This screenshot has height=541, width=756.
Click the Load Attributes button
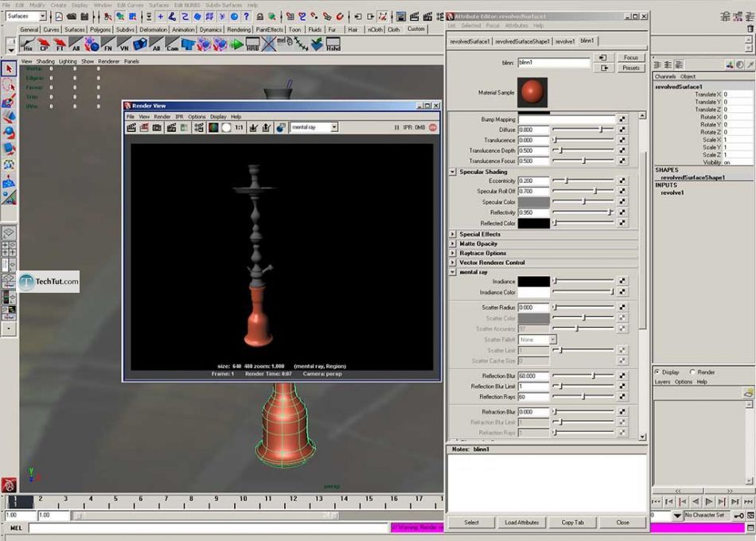[x=521, y=523]
